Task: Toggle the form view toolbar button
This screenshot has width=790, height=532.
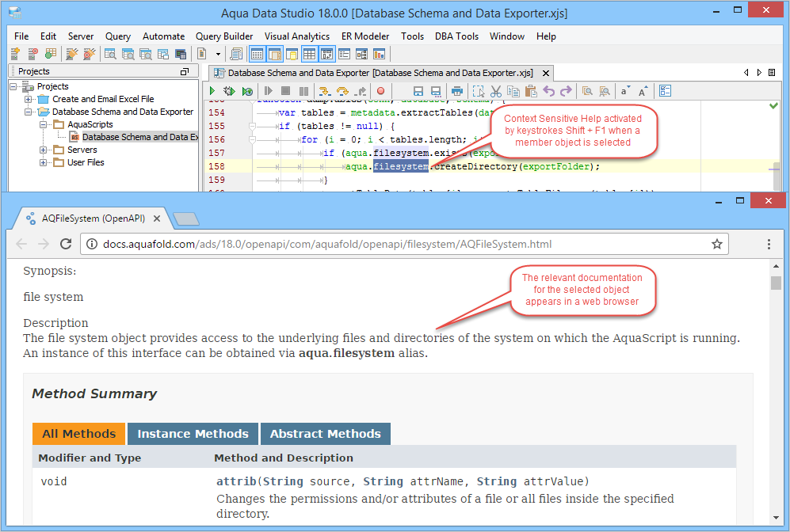Action: (344, 54)
